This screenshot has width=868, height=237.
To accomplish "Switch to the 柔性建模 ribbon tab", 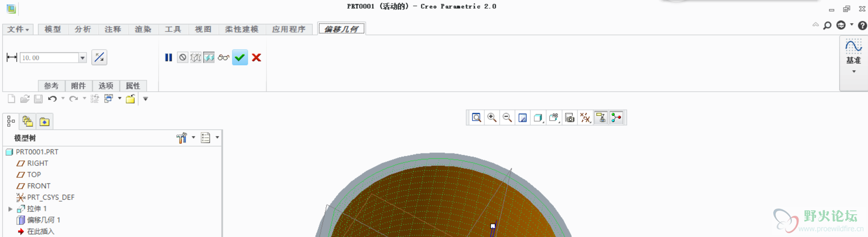I will [242, 29].
